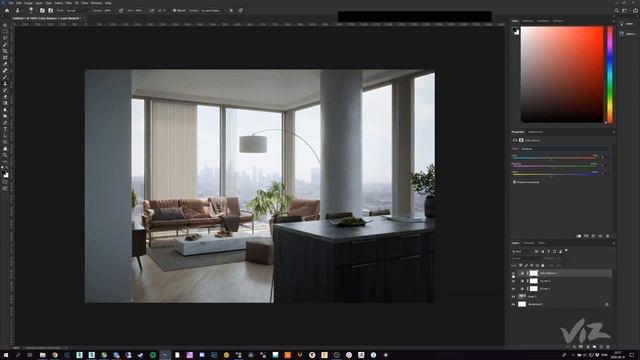Toggle the Aligned checkbox in options bar
The height and width of the screenshot is (360, 640).
(174, 10)
